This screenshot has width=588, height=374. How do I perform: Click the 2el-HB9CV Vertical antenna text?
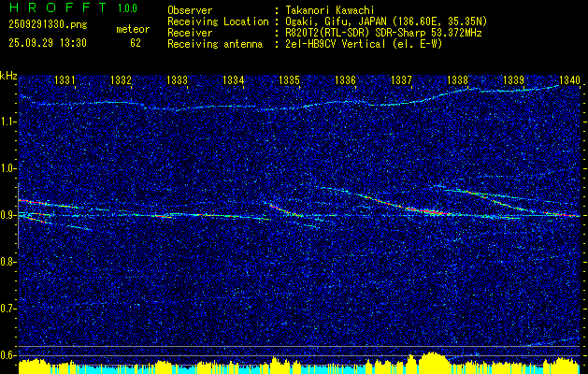tap(363, 44)
